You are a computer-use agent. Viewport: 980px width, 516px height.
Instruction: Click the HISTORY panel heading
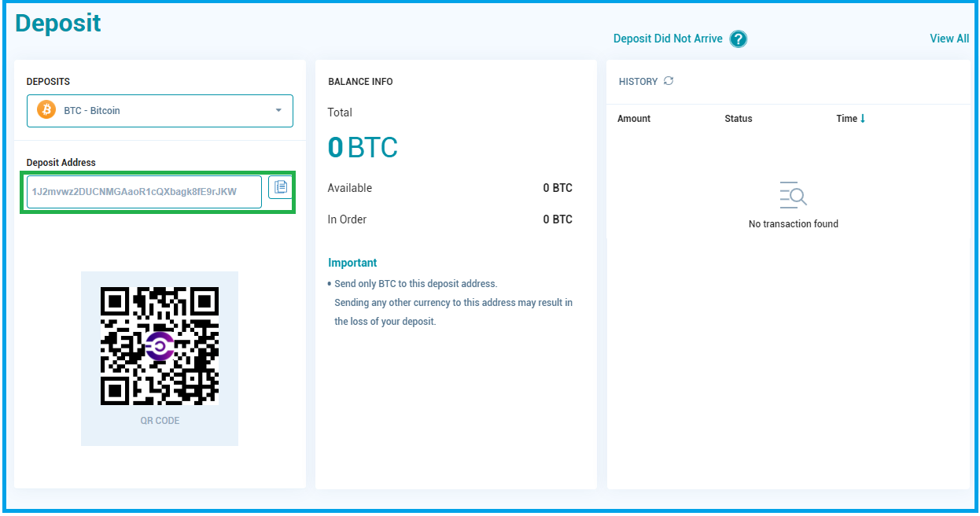pos(638,82)
